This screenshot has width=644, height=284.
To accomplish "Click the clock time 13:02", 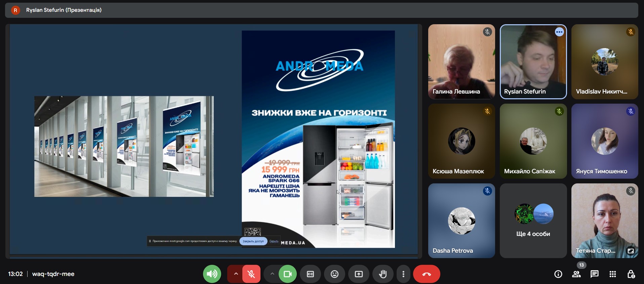I will tap(15, 274).
